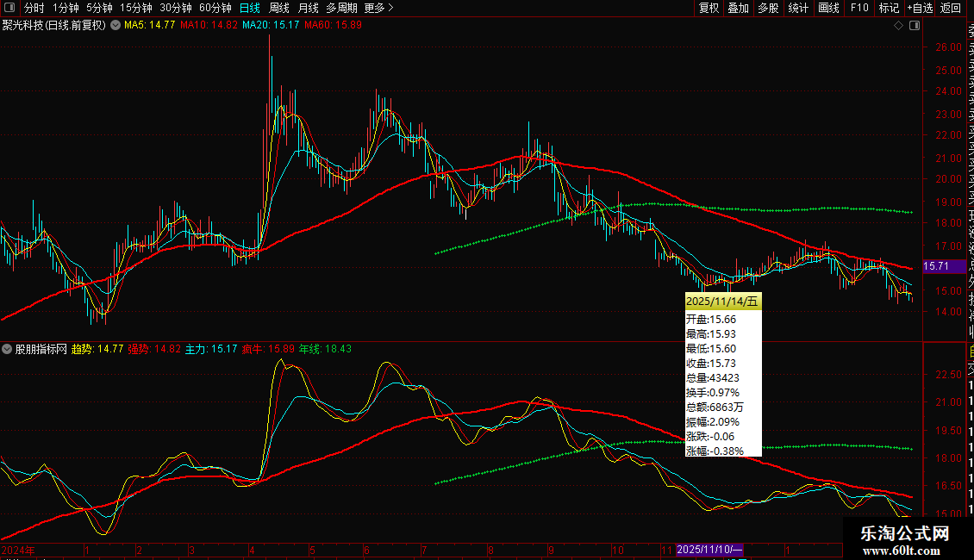Click the 年线: 18.43 indicator value
Image resolution: width=974 pixels, height=560 pixels.
(326, 349)
